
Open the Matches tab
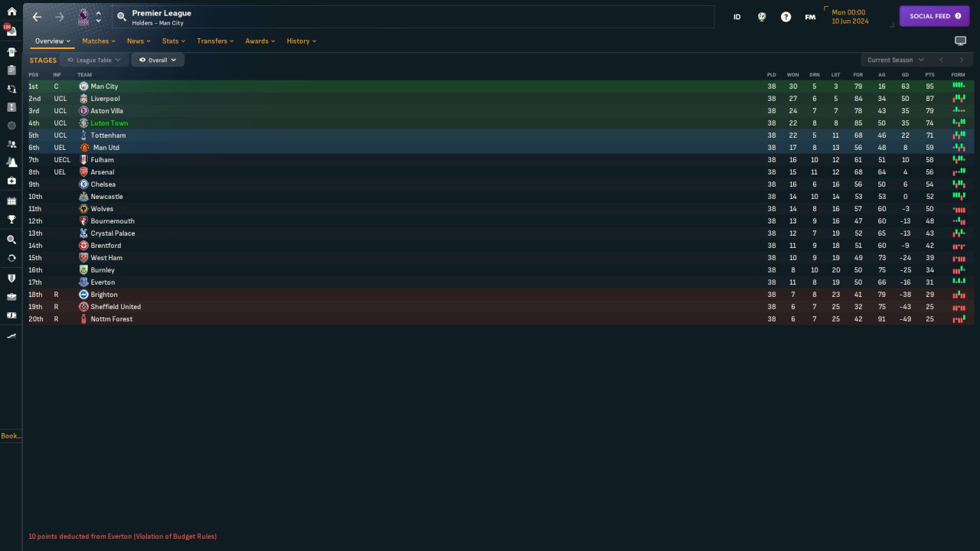(99, 41)
